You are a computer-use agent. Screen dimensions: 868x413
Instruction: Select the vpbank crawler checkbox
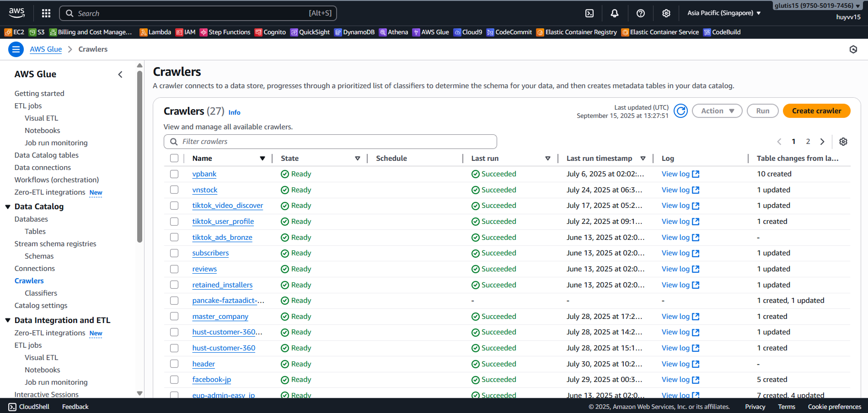tap(174, 174)
